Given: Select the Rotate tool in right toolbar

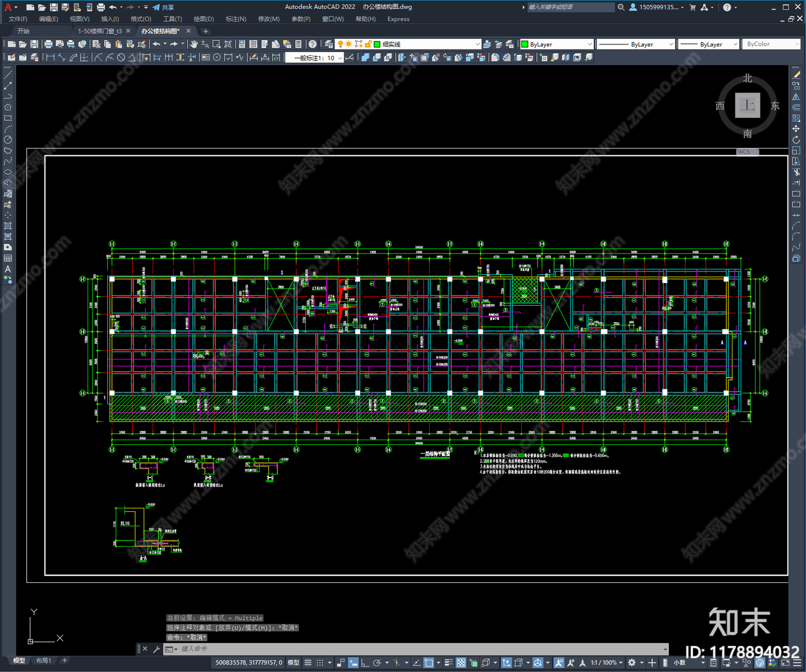Looking at the screenshot, I should (796, 140).
